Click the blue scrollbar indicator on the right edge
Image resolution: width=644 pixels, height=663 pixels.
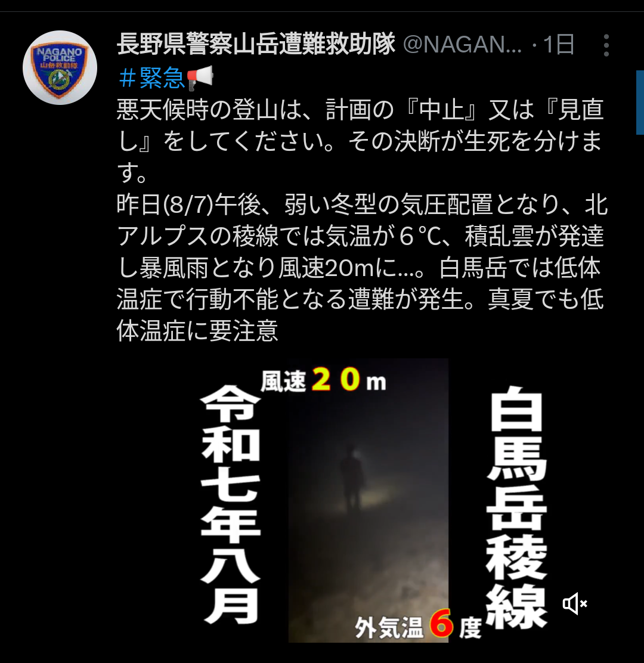[x=640, y=103]
